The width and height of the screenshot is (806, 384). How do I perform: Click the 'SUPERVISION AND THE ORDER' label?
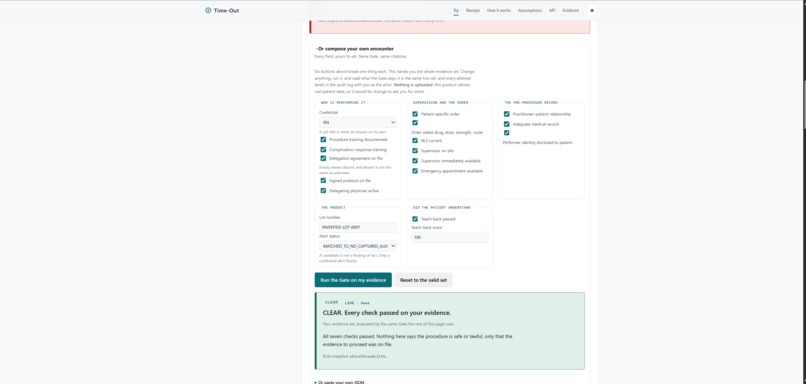coord(441,102)
